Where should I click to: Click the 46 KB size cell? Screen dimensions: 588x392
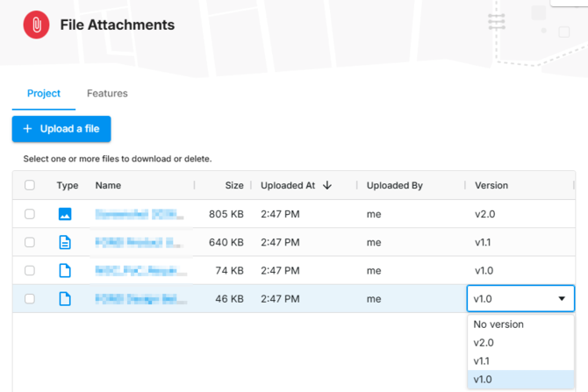click(230, 299)
